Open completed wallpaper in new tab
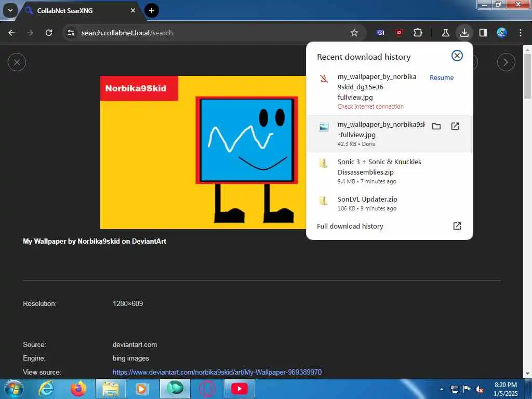The height and width of the screenshot is (399, 532). click(455, 127)
